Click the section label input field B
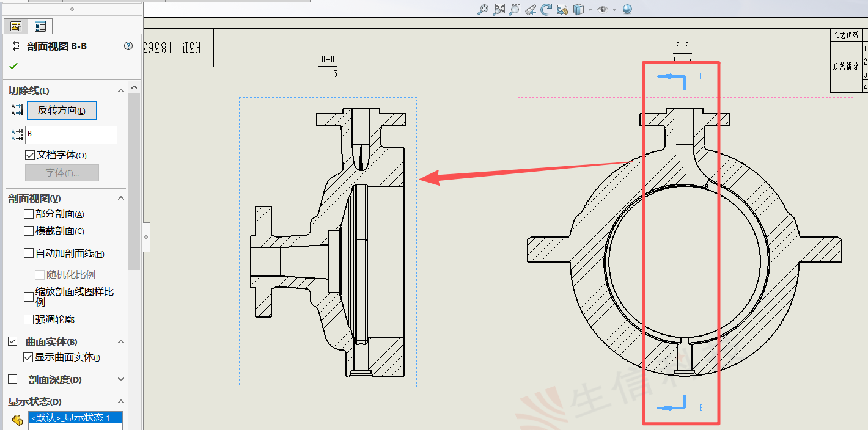 coord(71,135)
